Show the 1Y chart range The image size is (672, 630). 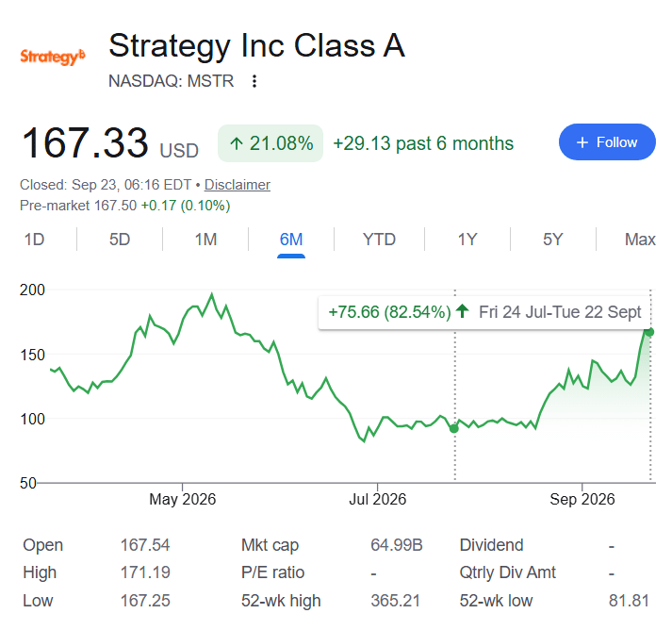467,240
